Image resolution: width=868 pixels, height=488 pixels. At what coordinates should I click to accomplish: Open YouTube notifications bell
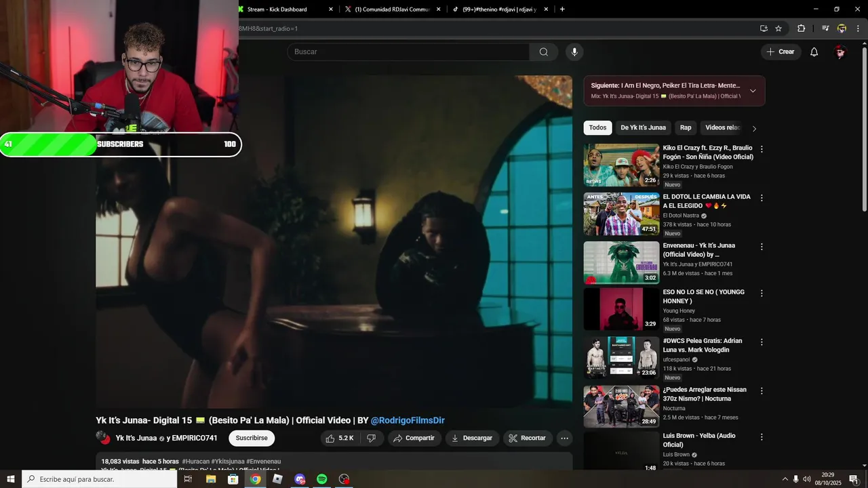click(x=814, y=52)
